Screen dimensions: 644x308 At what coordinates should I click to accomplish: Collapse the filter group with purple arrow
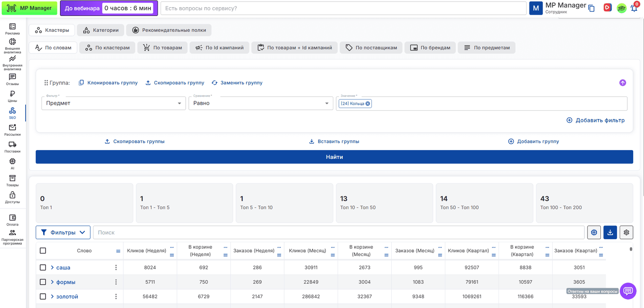(623, 83)
